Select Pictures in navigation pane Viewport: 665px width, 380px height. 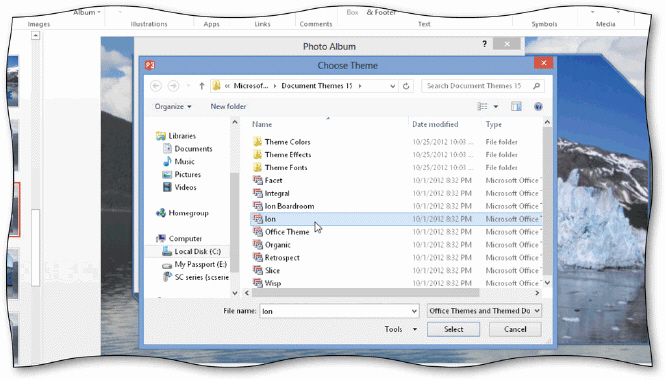pyautogui.click(x=187, y=174)
